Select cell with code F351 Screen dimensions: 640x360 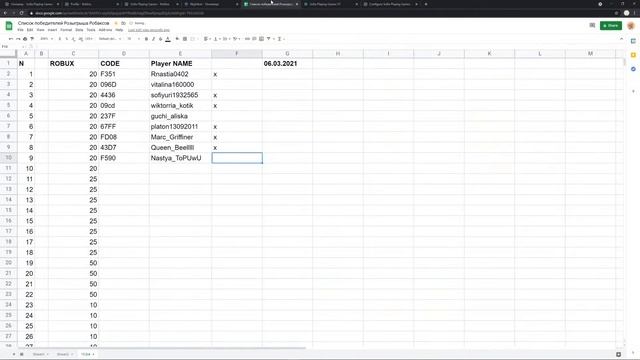point(124,74)
